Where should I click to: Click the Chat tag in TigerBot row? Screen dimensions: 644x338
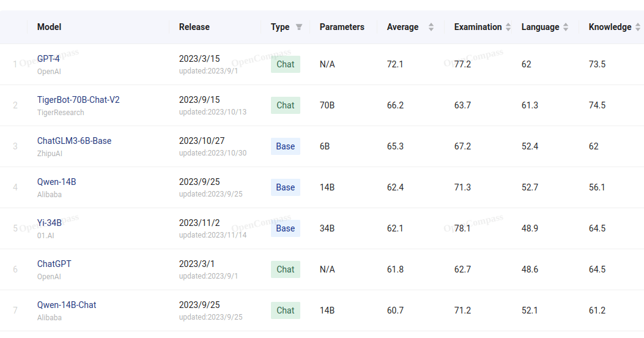[286, 105]
